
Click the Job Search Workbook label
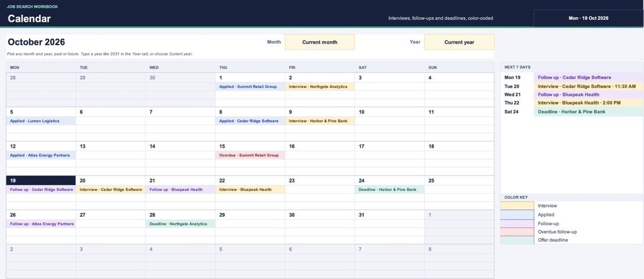(33, 7)
